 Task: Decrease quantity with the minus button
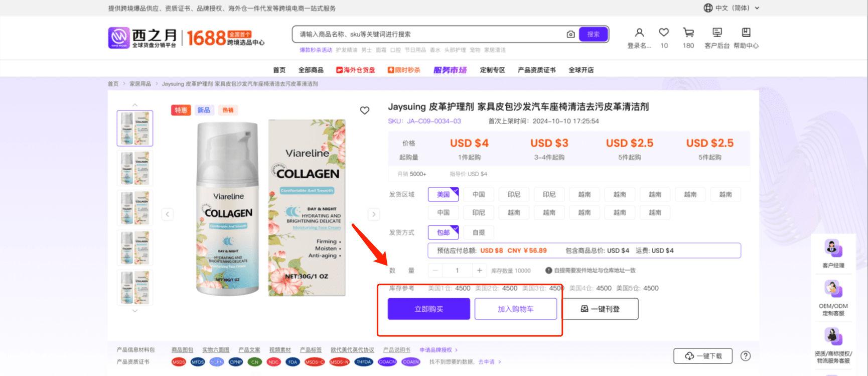click(435, 271)
